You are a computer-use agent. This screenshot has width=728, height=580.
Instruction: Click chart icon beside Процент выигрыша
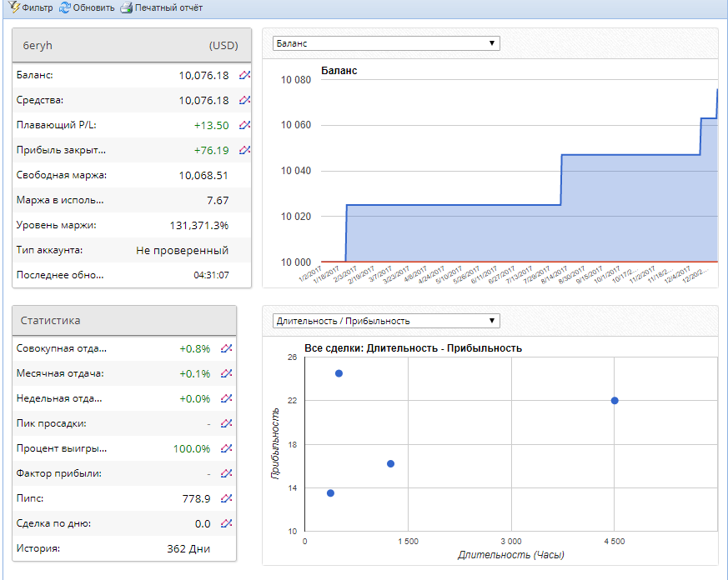pos(226,448)
